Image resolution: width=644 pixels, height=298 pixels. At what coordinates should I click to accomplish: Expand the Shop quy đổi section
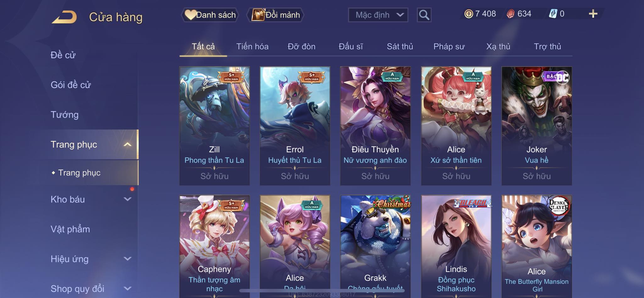pyautogui.click(x=127, y=289)
